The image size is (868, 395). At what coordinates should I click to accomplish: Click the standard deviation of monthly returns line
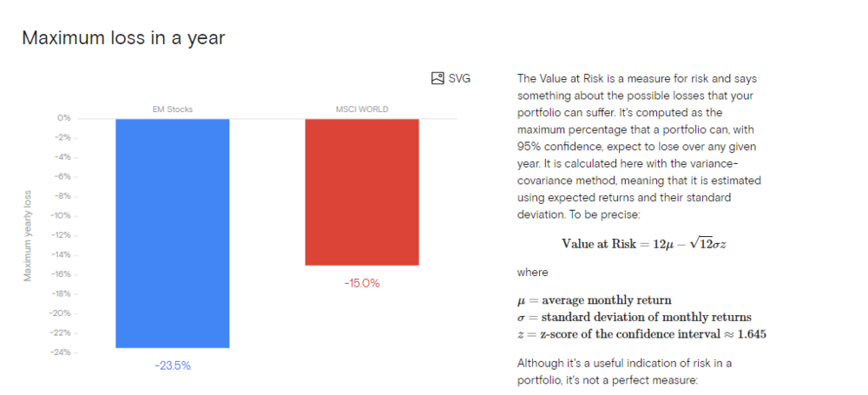pyautogui.click(x=634, y=316)
